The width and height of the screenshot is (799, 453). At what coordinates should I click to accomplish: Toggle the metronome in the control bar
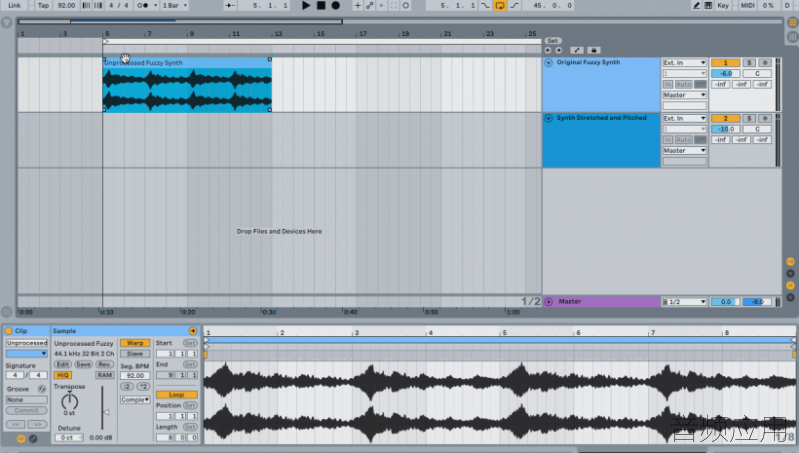[143, 6]
